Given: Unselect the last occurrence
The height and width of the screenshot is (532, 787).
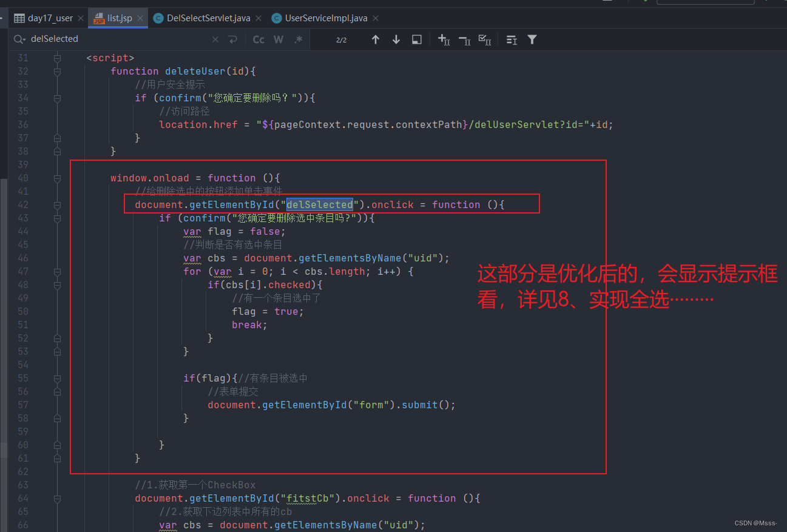Looking at the screenshot, I should [x=464, y=39].
